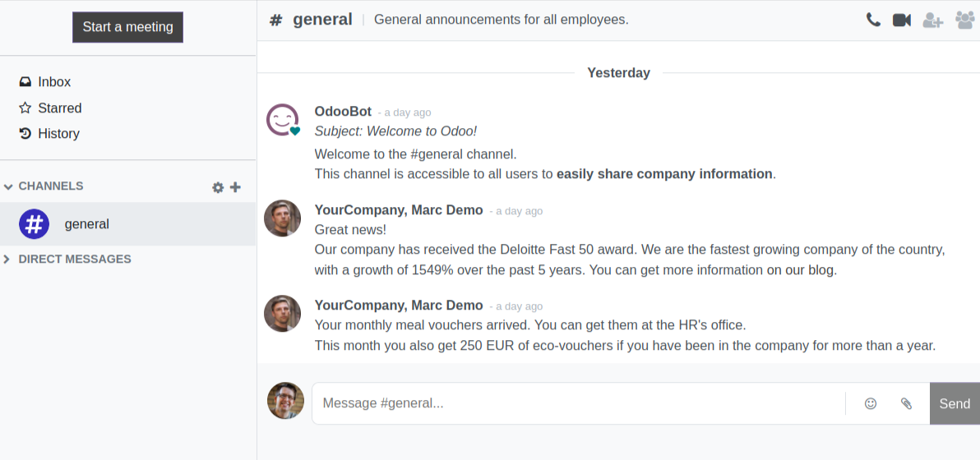Click the Start a meeting button
Image resolution: width=980 pixels, height=460 pixels.
coord(127,27)
